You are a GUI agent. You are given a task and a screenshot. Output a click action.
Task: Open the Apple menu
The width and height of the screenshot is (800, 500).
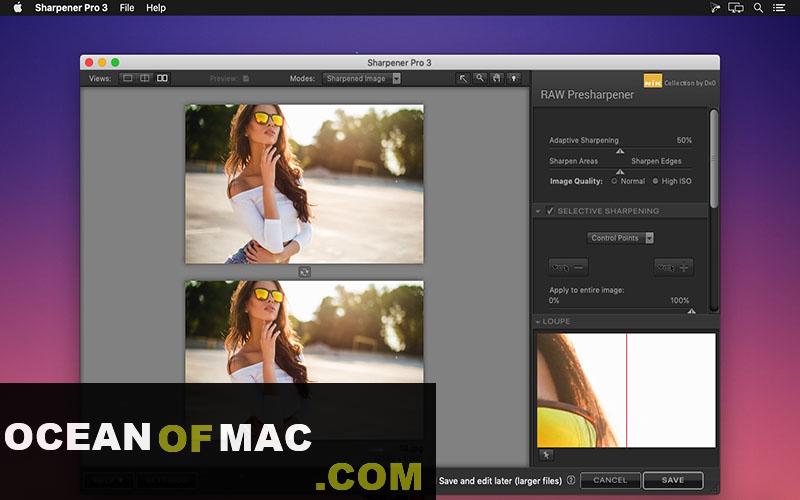[17, 8]
